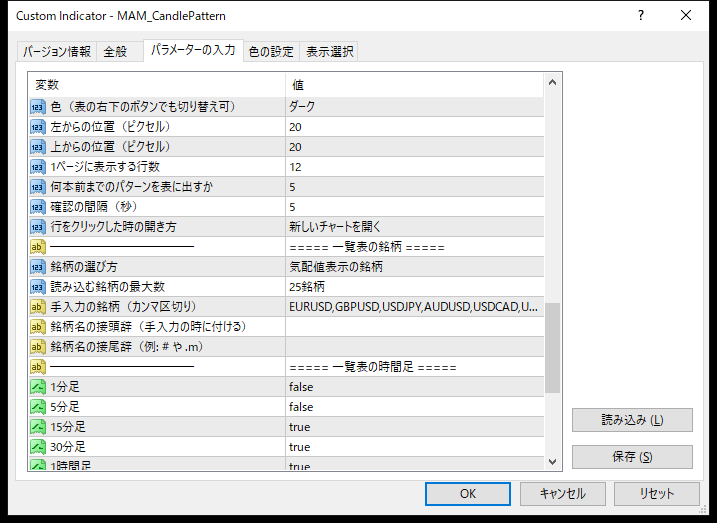Click the vertical scrollbar thumb

pos(552,347)
